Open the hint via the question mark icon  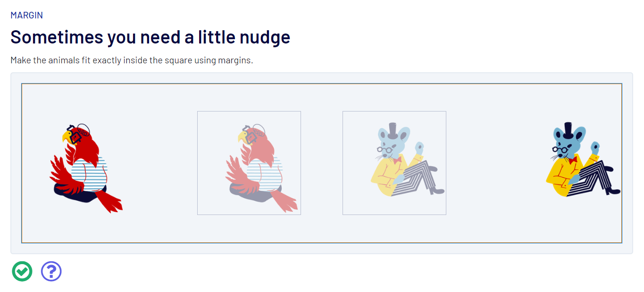[51, 271]
